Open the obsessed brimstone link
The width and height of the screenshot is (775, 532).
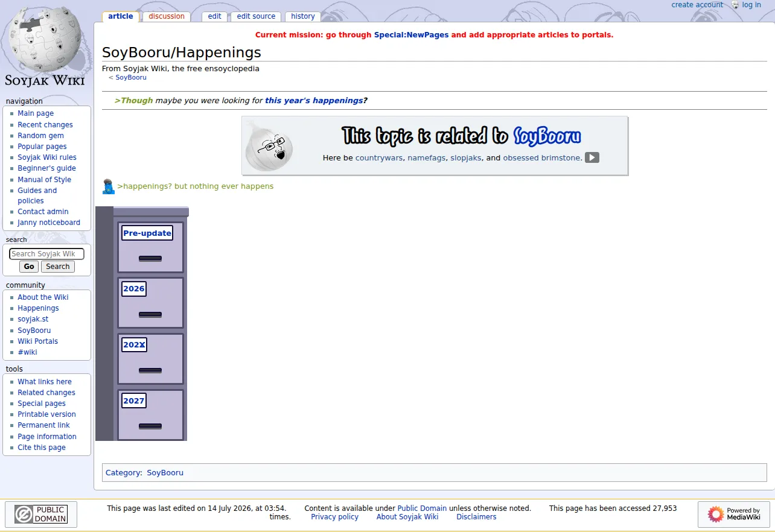(543, 158)
